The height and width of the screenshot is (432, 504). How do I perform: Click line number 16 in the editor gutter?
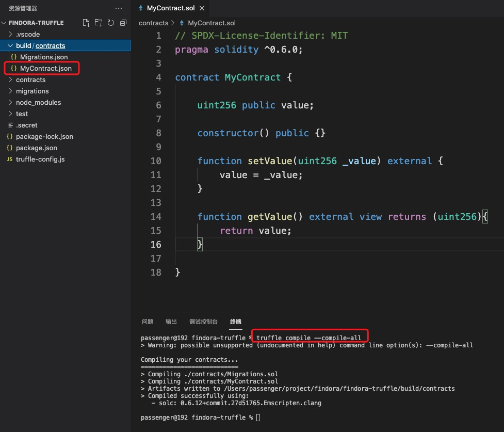click(156, 245)
